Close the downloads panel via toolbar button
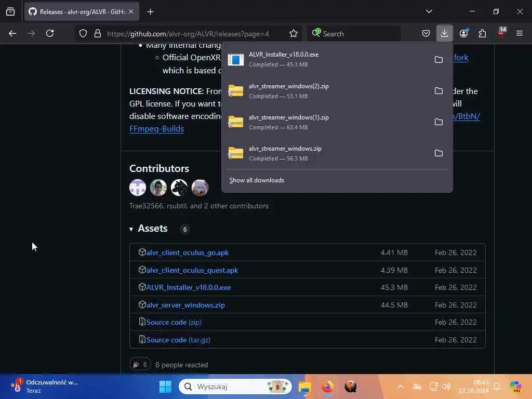Viewport: 532px width, 399px height. click(445, 34)
